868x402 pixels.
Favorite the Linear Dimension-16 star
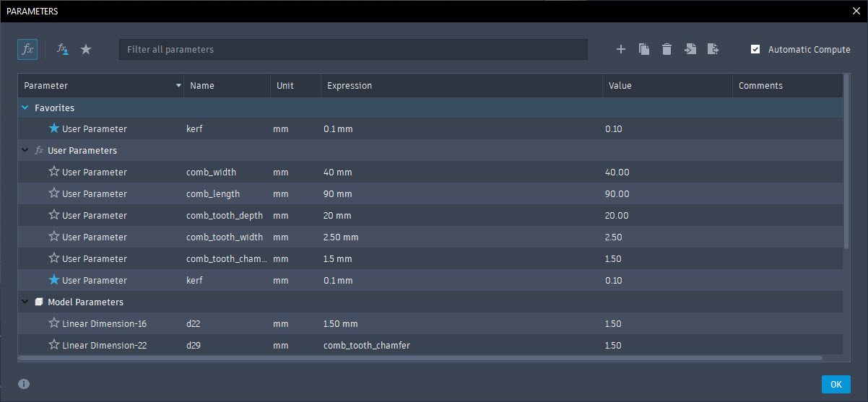point(54,323)
